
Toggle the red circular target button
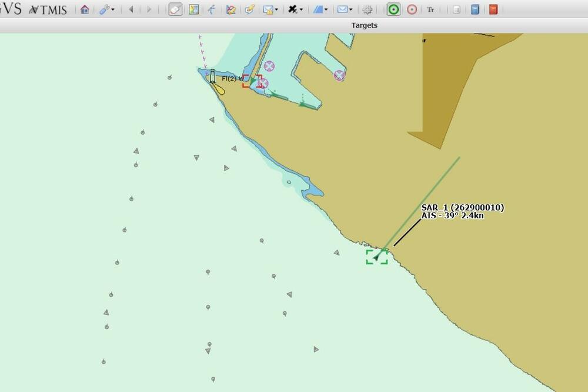click(412, 9)
